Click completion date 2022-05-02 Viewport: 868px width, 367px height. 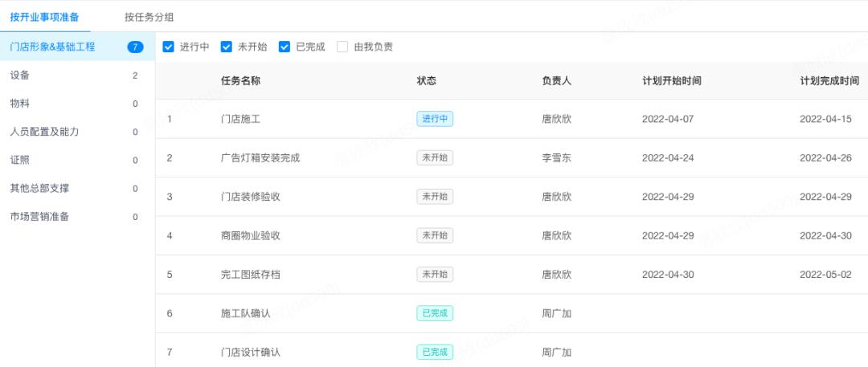pos(825,274)
